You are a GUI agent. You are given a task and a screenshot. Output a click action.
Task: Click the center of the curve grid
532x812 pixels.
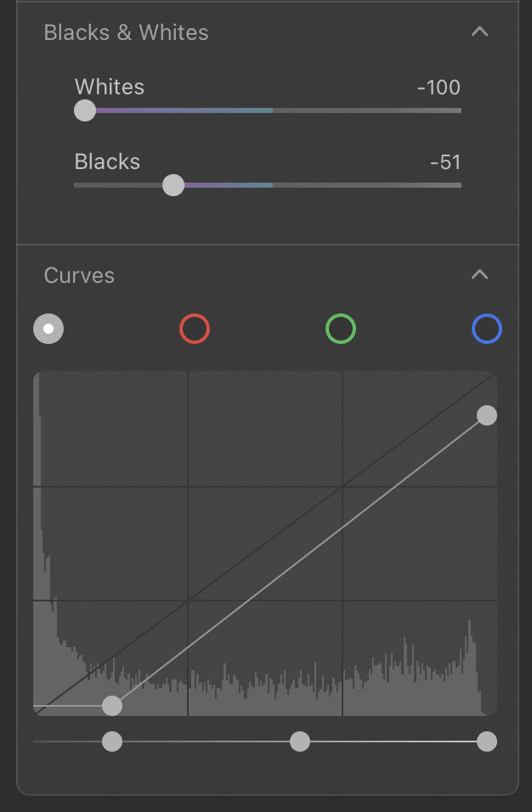265,544
